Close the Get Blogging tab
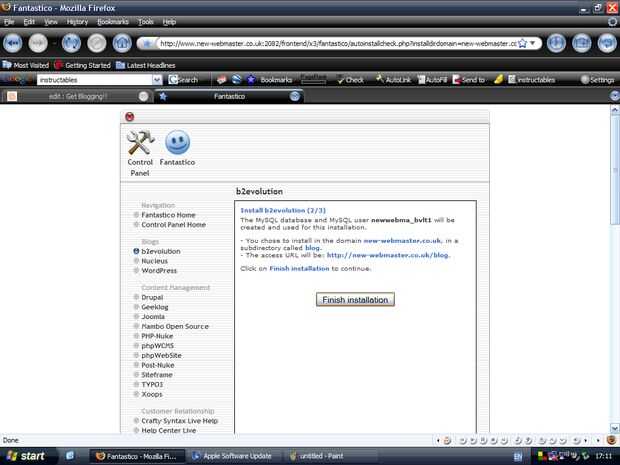The image size is (620, 465). pyautogui.click(x=144, y=96)
